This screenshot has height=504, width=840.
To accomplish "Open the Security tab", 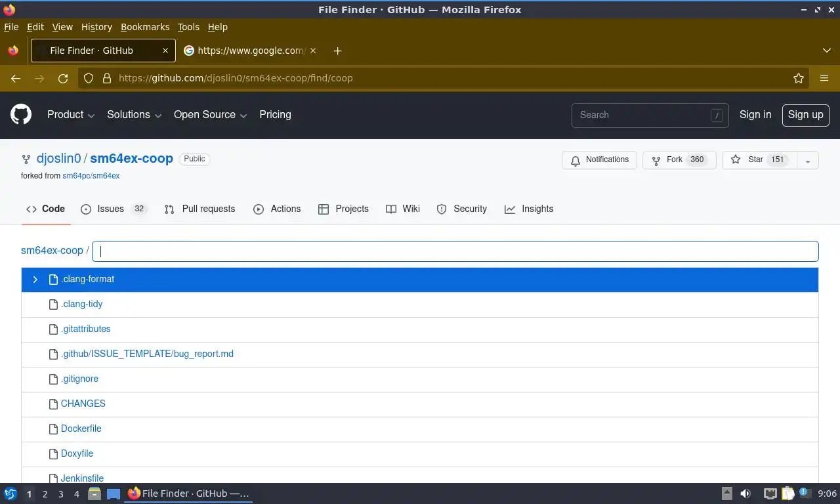I will [462, 209].
